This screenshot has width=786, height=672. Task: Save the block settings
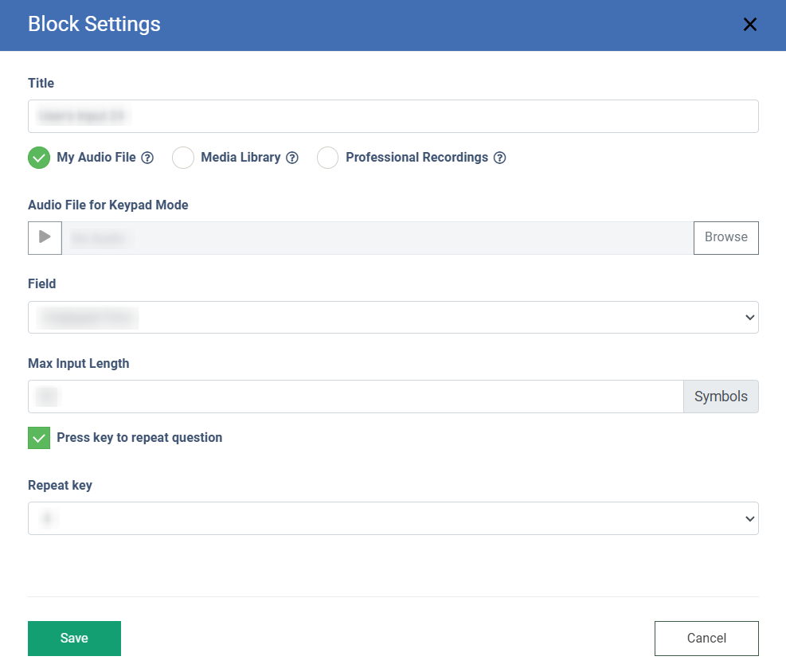coord(74,638)
